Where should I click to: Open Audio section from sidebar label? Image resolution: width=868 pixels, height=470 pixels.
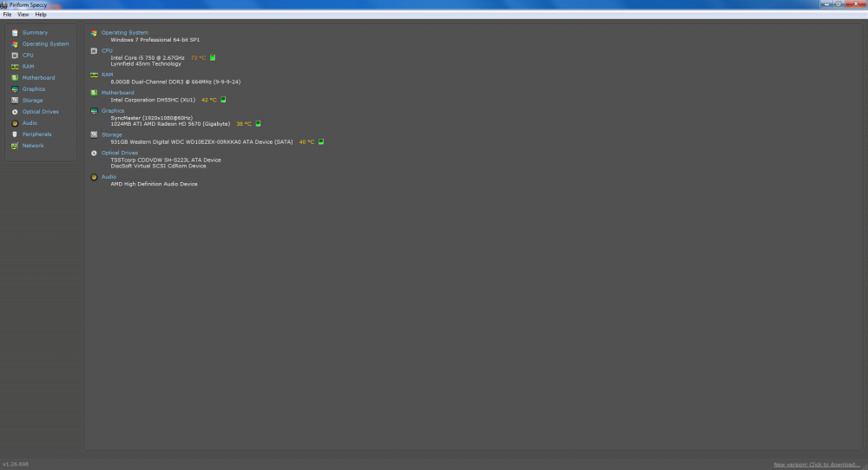pos(30,123)
